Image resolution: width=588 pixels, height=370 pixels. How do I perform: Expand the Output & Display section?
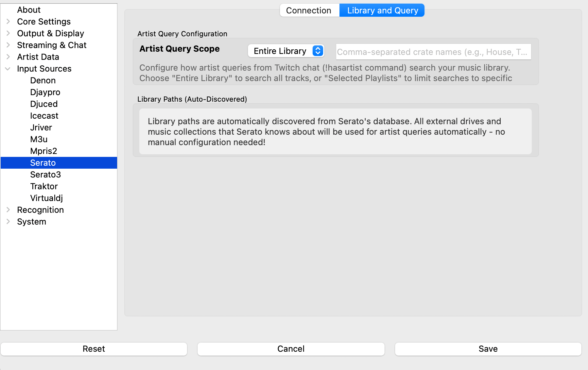[8, 33]
